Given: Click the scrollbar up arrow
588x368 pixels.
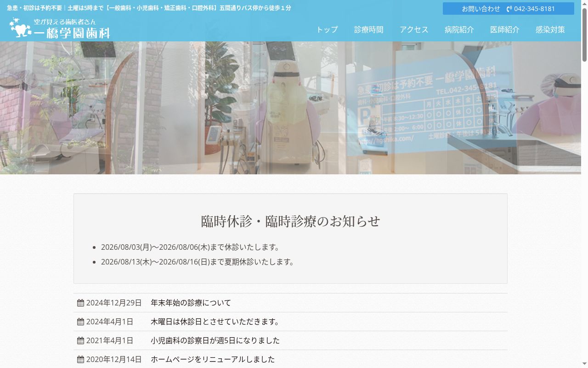Looking at the screenshot, I should click(584, 3).
